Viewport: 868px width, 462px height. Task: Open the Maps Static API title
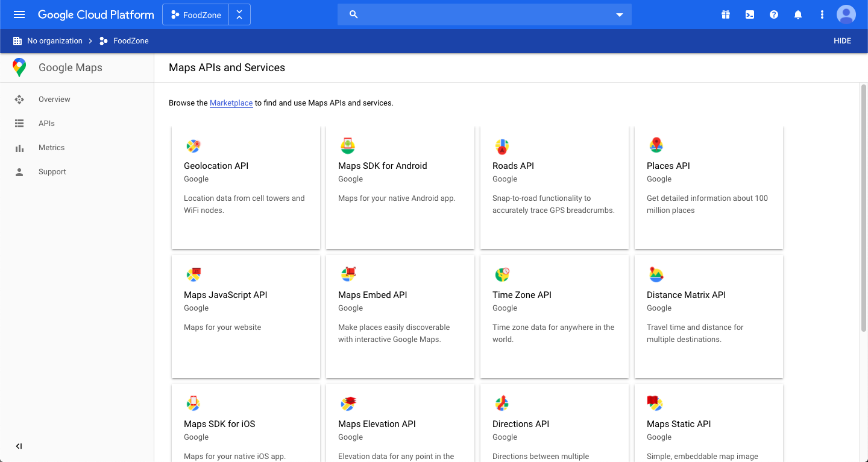pyautogui.click(x=679, y=424)
